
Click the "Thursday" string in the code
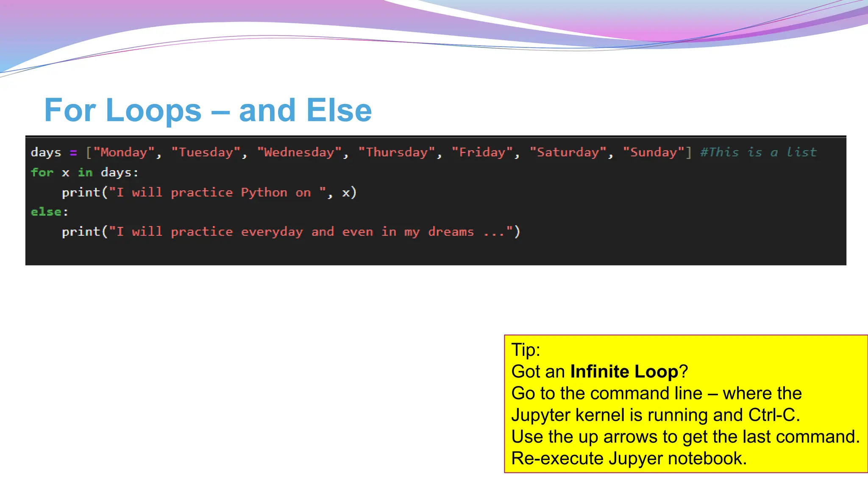tap(397, 152)
